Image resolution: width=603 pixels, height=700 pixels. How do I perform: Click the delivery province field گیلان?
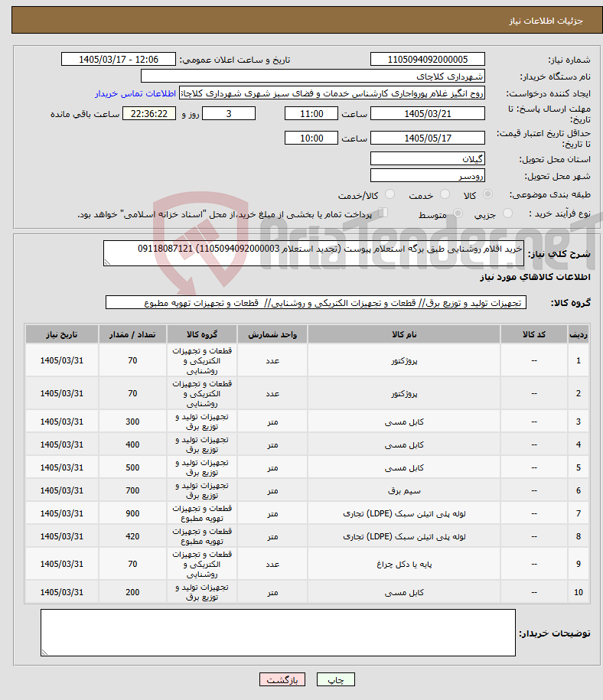pyautogui.click(x=428, y=159)
